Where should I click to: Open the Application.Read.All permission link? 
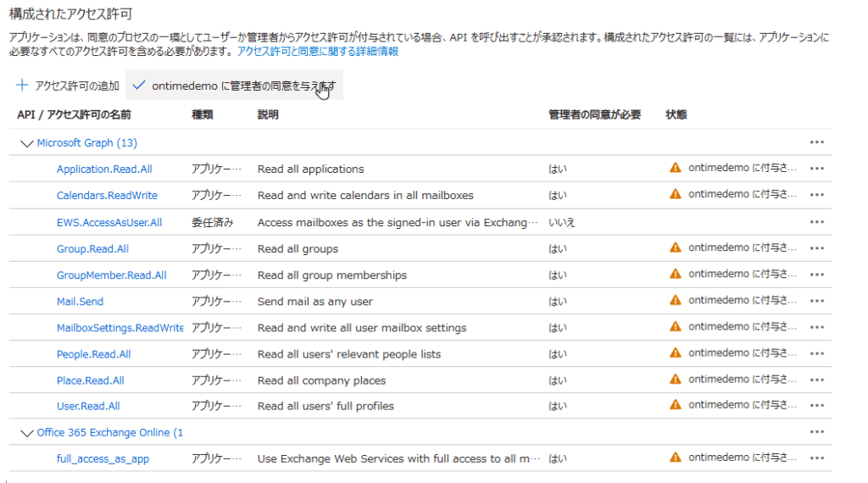click(104, 169)
